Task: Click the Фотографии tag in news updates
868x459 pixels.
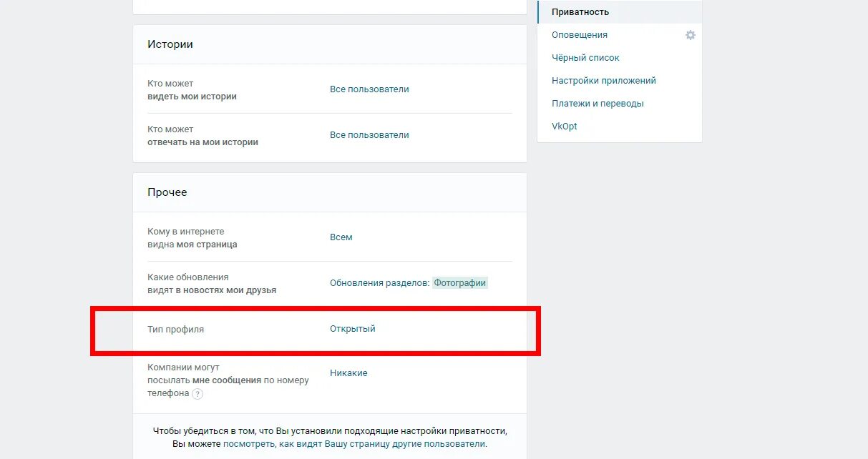Action: 460,283
